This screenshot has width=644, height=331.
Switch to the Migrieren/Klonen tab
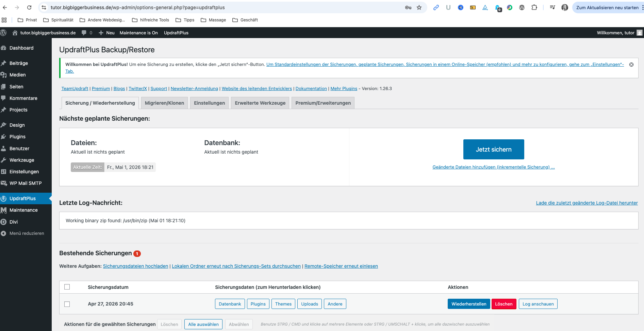[164, 103]
